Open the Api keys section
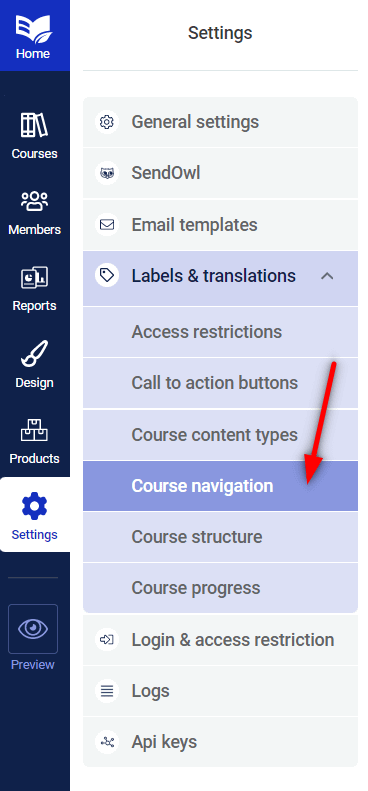The width and height of the screenshot is (368, 791). 221,742
